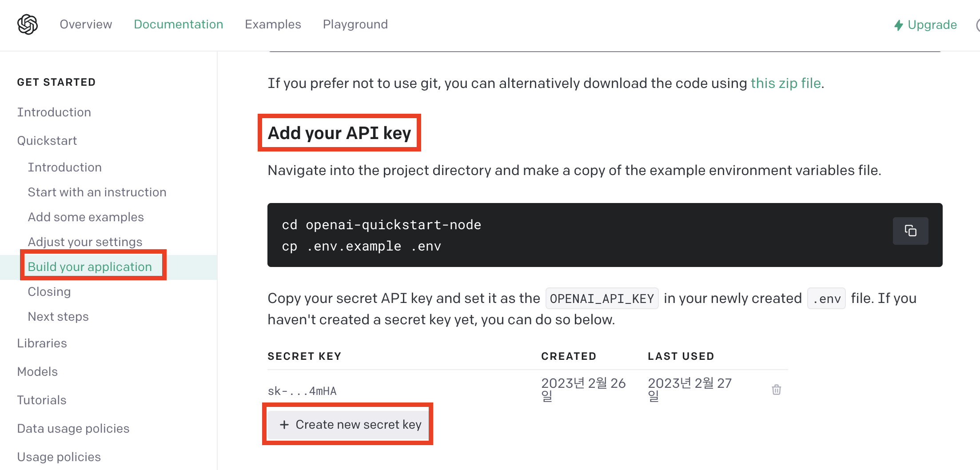Open the Overview tab

click(86, 24)
